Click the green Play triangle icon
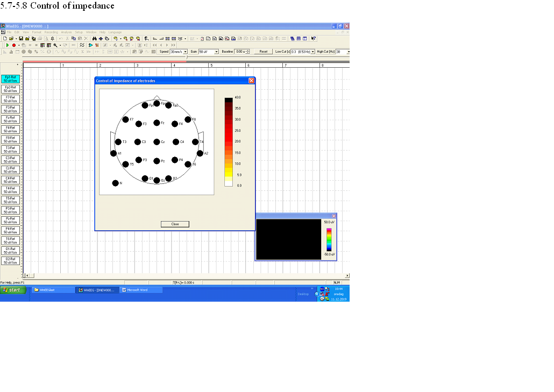554x392 pixels. [x=8, y=45]
